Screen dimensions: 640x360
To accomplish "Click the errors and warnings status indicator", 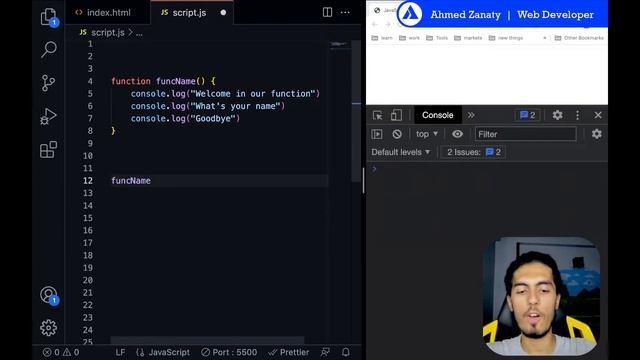I will [61, 352].
